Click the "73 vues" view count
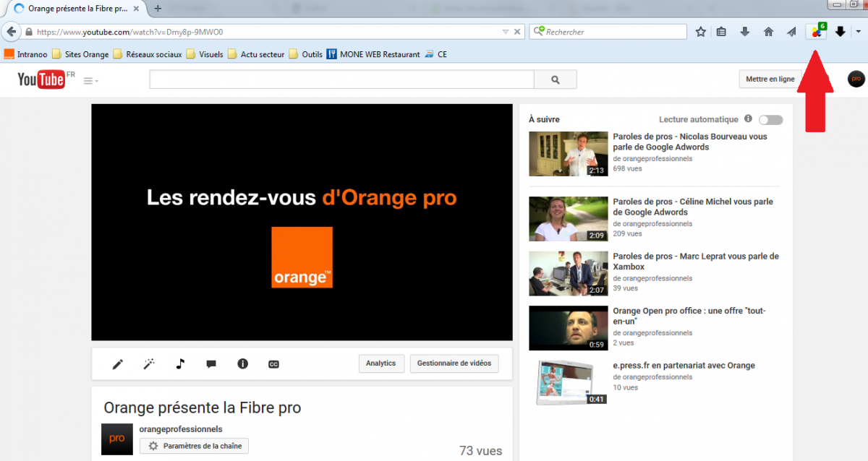 tap(480, 451)
